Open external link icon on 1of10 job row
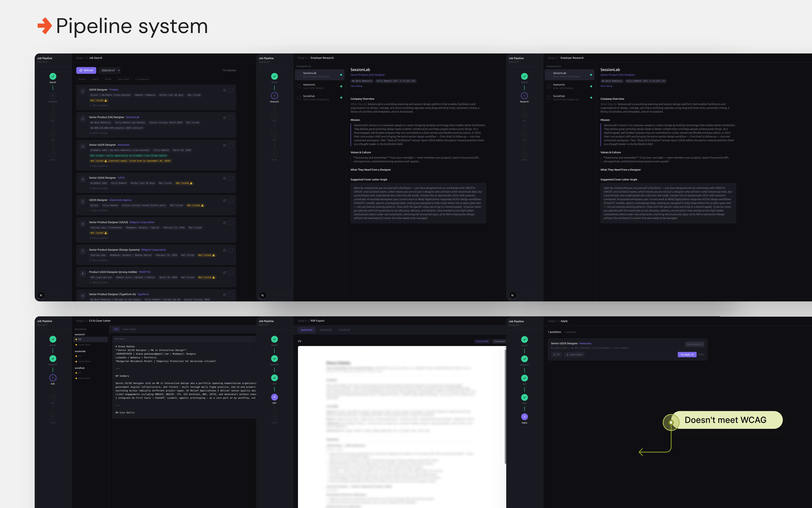The width and height of the screenshot is (812, 508). [224, 178]
